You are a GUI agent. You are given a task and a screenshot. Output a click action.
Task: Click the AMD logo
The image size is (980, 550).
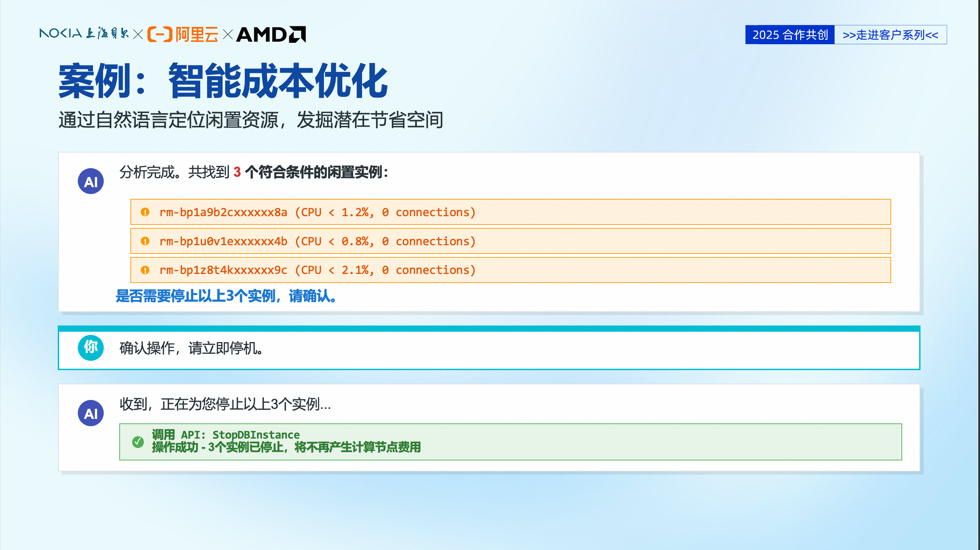click(270, 34)
